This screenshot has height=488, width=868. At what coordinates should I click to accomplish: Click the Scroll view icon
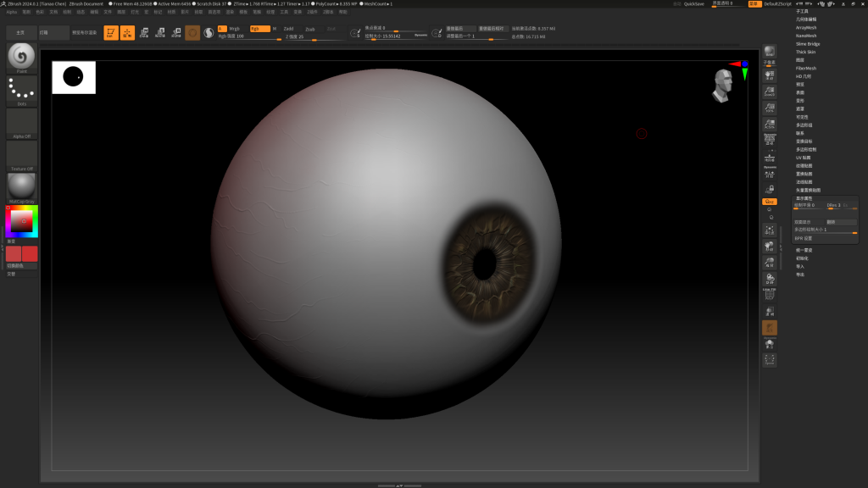point(770,75)
